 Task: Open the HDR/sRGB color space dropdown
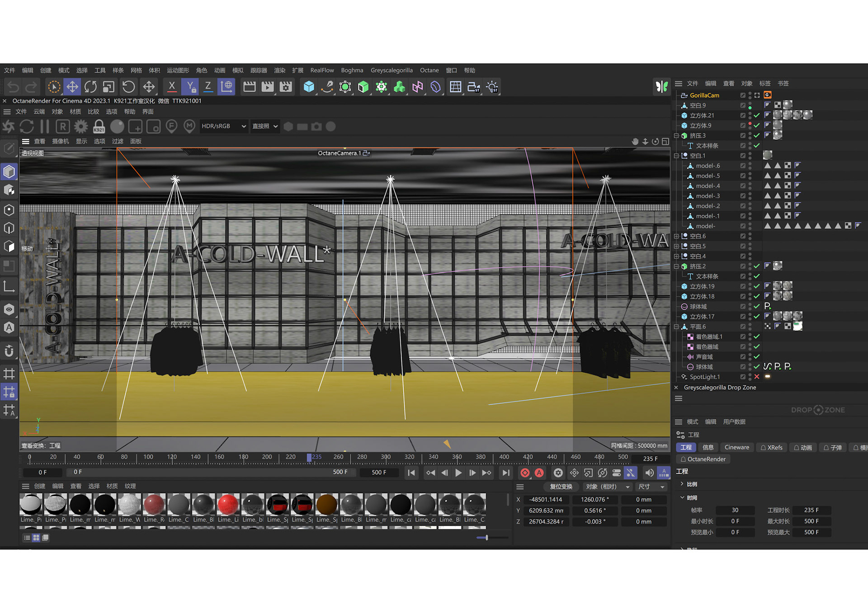[x=224, y=126]
